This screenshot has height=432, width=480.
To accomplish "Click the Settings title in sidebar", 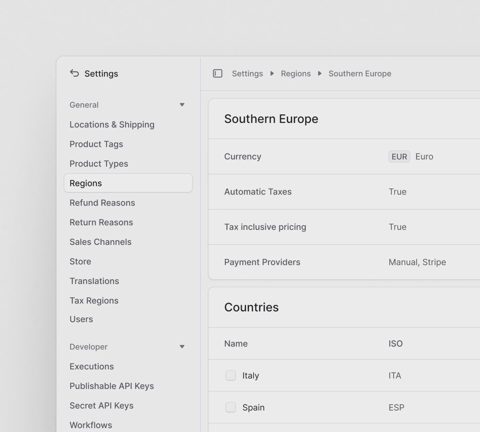I will point(101,74).
